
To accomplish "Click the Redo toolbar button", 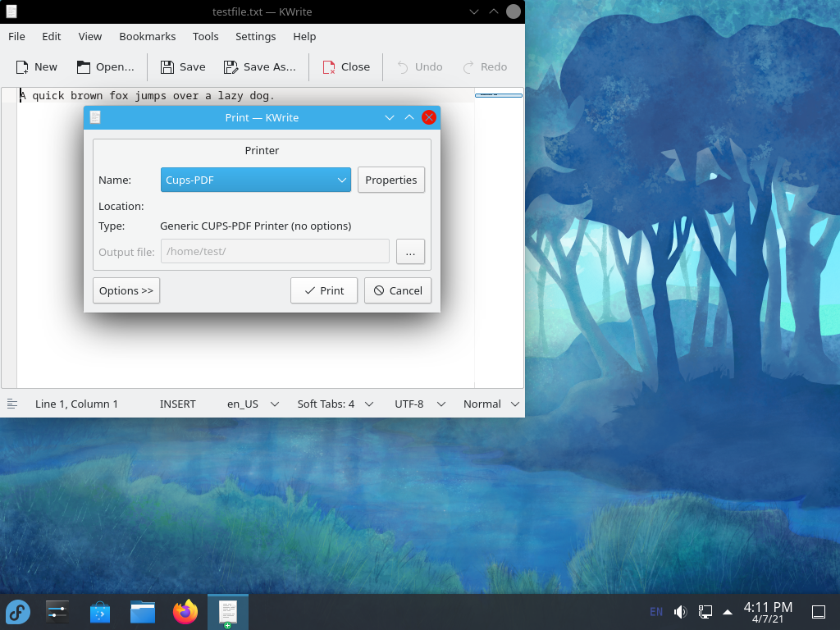I will [x=485, y=67].
